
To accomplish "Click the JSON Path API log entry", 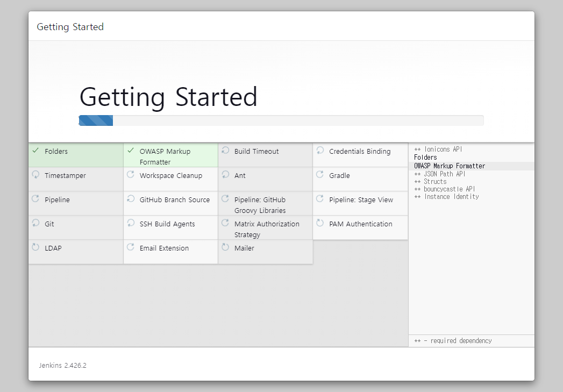I will pos(439,174).
